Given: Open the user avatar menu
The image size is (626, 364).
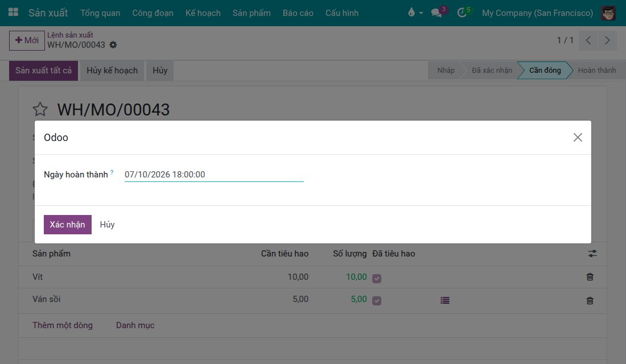Looking at the screenshot, I should point(608,13).
